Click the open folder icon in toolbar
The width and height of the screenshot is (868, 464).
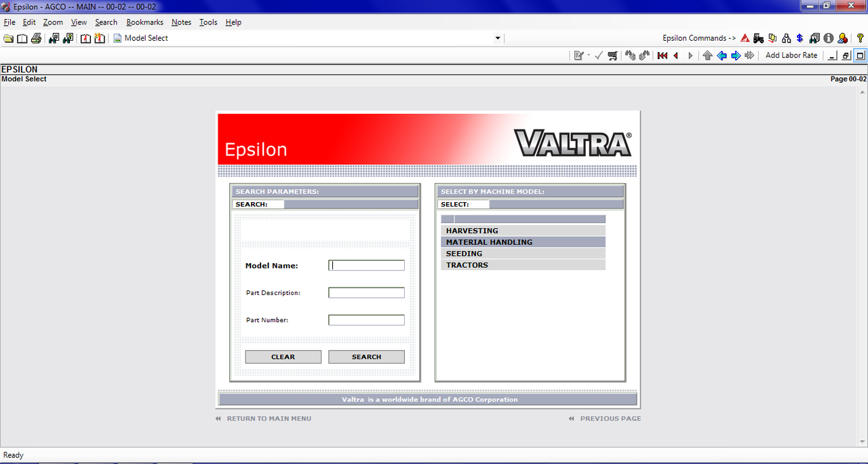8,38
